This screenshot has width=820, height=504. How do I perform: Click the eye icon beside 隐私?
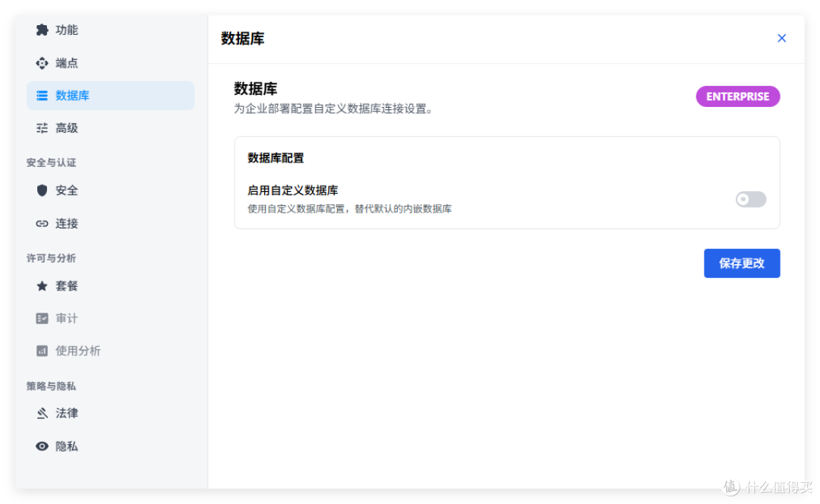42,446
